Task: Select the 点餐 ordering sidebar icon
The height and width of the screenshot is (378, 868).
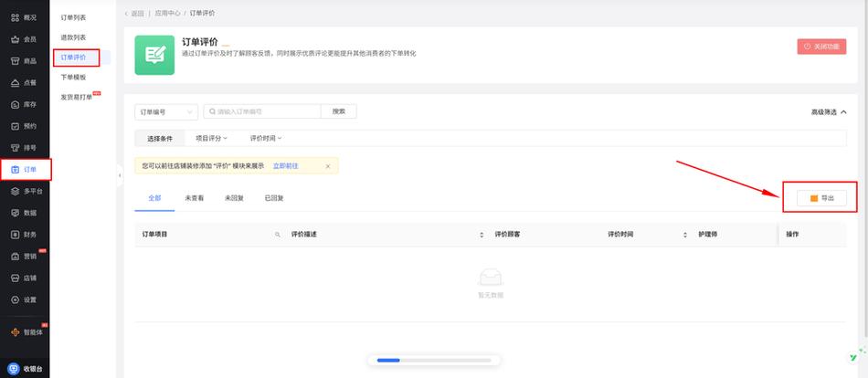Action: pos(16,82)
